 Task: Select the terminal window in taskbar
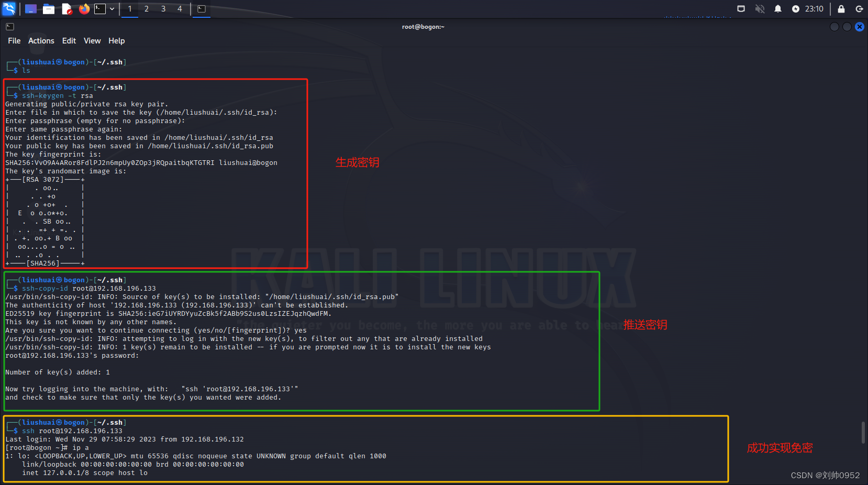click(201, 9)
